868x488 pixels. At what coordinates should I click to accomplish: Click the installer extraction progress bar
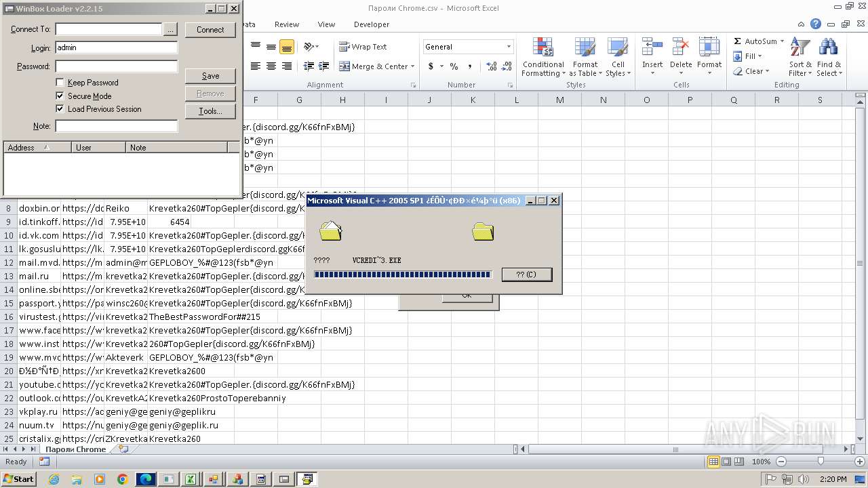403,274
